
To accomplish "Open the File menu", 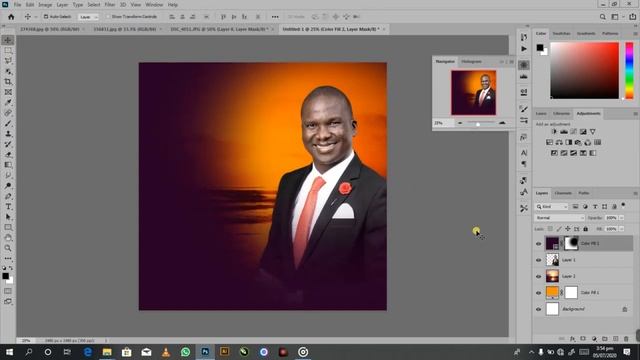I will (18, 5).
